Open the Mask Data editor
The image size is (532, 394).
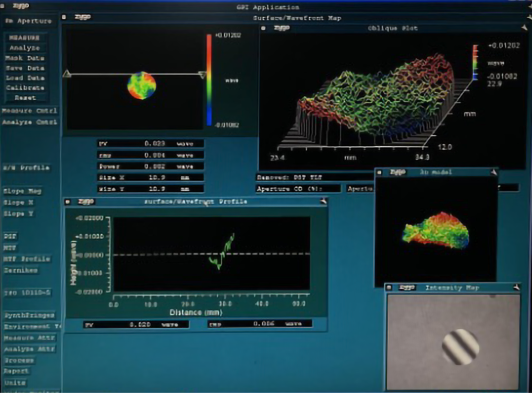point(25,58)
